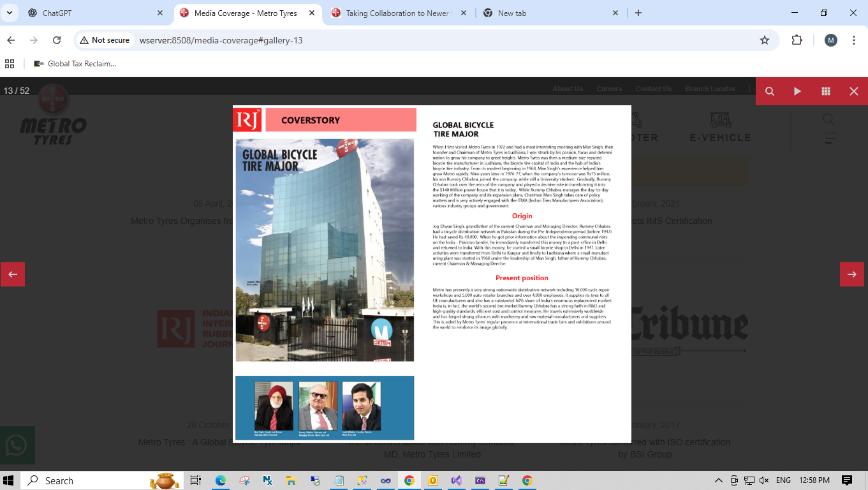Go back to the previous page

[x=11, y=40]
